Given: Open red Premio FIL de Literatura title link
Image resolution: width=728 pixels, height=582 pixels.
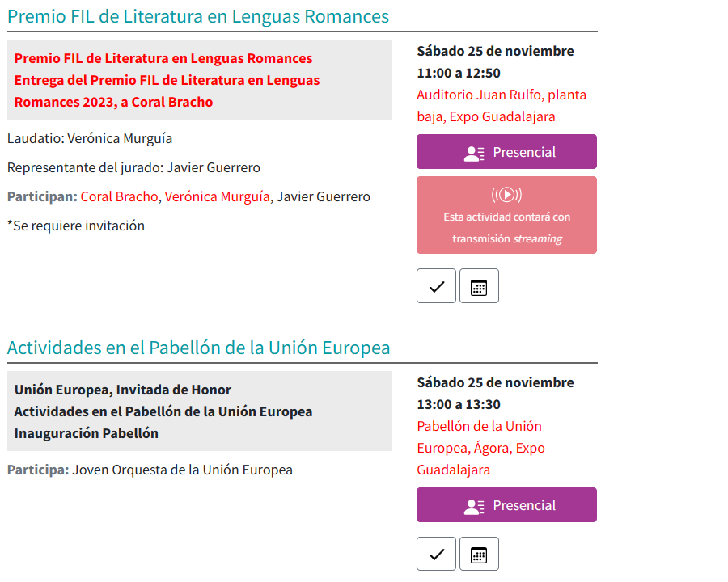Looking at the screenshot, I should (163, 58).
